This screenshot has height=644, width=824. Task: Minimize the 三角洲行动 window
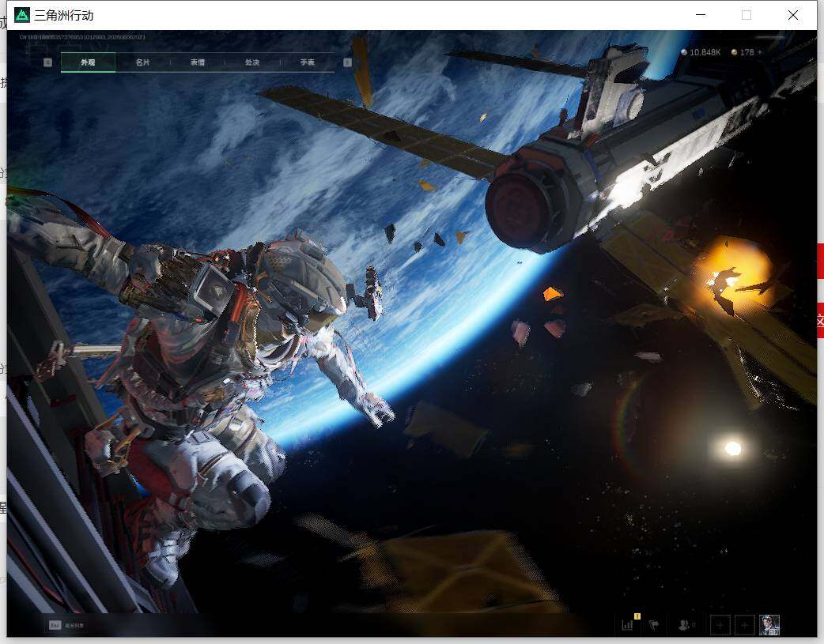[x=701, y=15]
